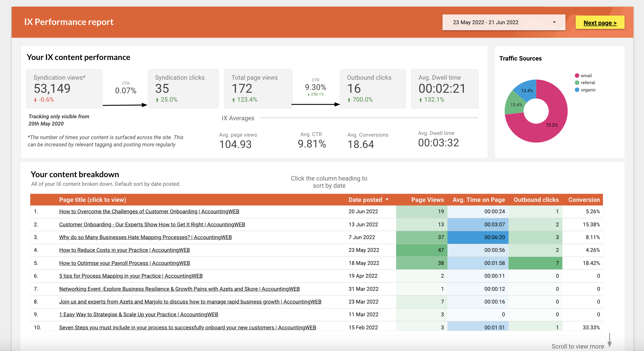Viewport: 644px width, 351px height.
Task: Click the Outbound clicks 700.0% up arrow
Action: tap(349, 100)
